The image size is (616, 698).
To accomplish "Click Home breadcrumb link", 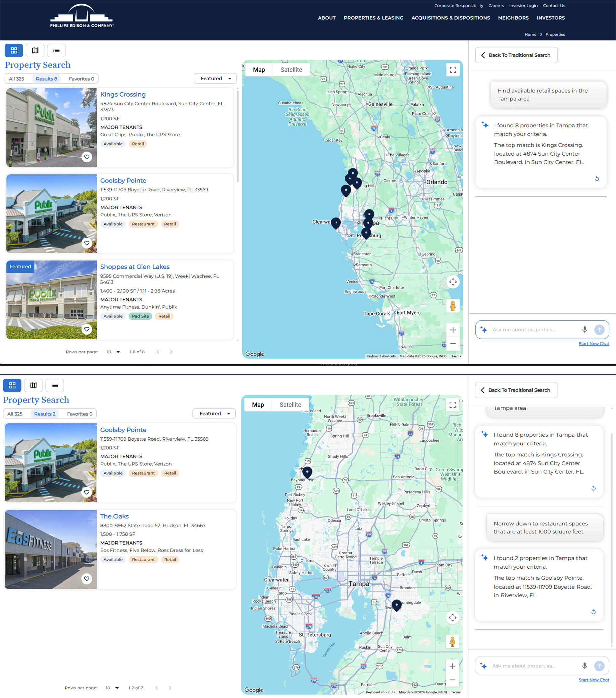I will (530, 34).
